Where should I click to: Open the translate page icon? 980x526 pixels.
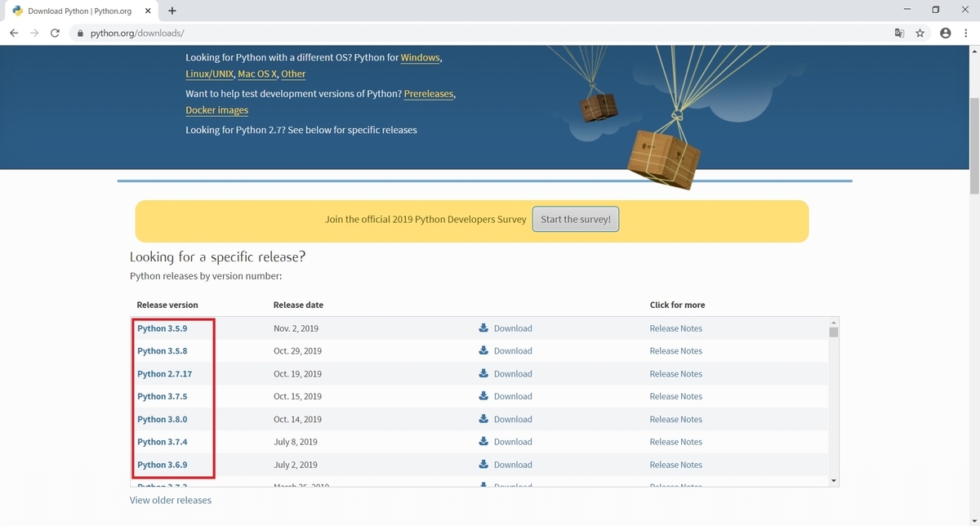pos(899,33)
